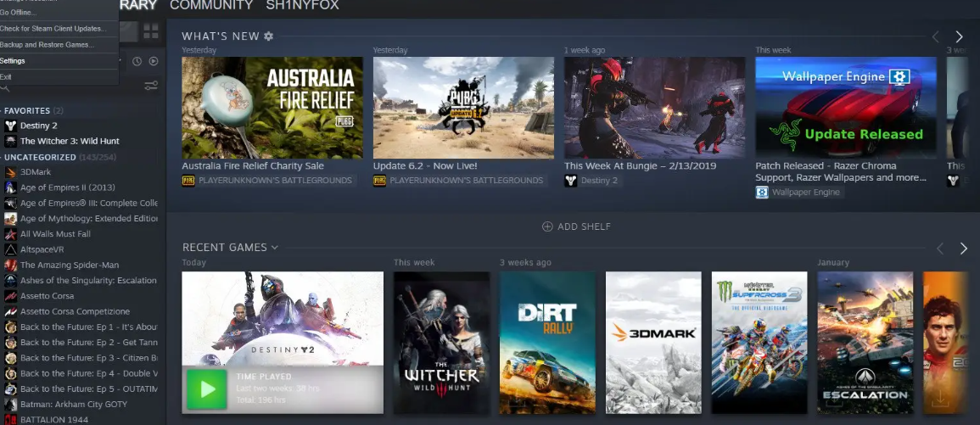
Task: Expand the Recent Games dropdown chevron
Action: click(274, 248)
